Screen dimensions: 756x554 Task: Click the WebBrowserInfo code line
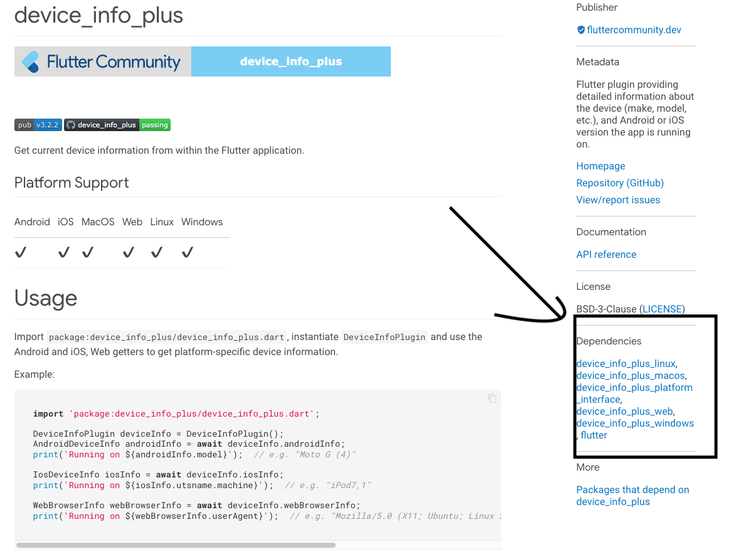pos(198,505)
